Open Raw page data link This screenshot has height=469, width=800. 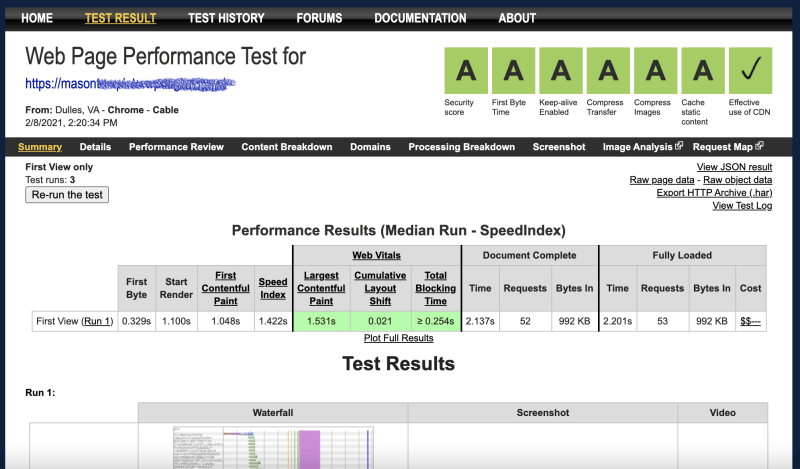[662, 180]
